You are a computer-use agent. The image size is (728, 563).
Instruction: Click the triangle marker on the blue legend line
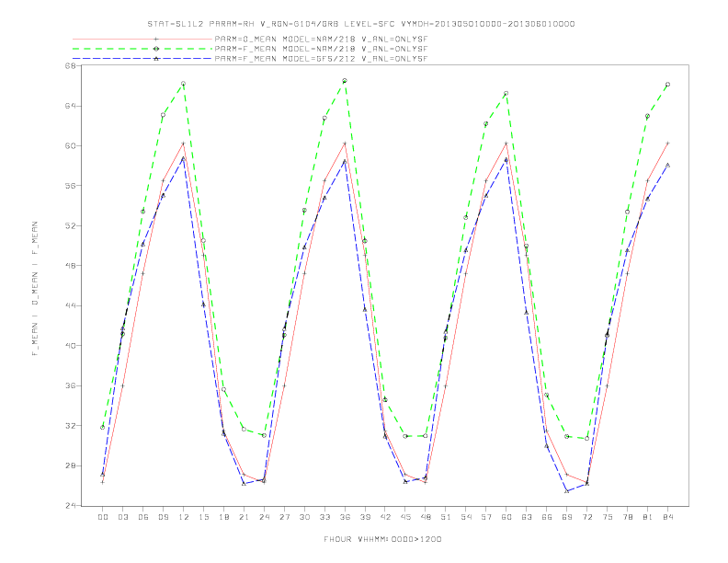click(156, 59)
